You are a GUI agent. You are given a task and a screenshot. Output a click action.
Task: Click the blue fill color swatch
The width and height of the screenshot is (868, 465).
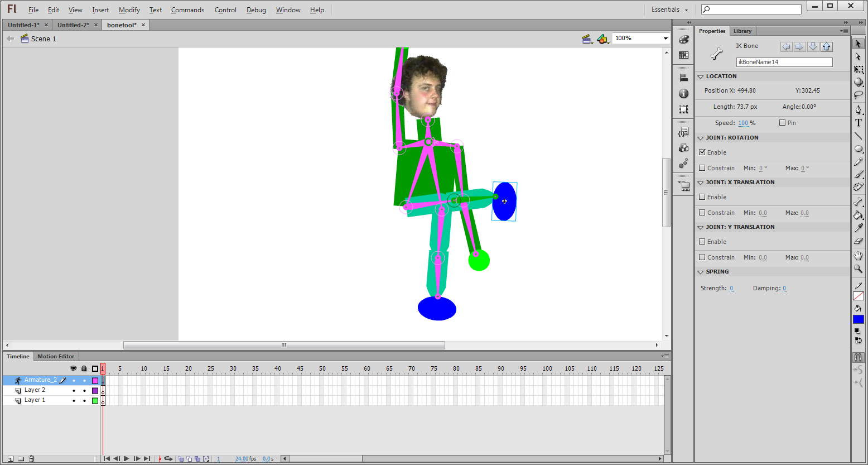click(x=859, y=319)
